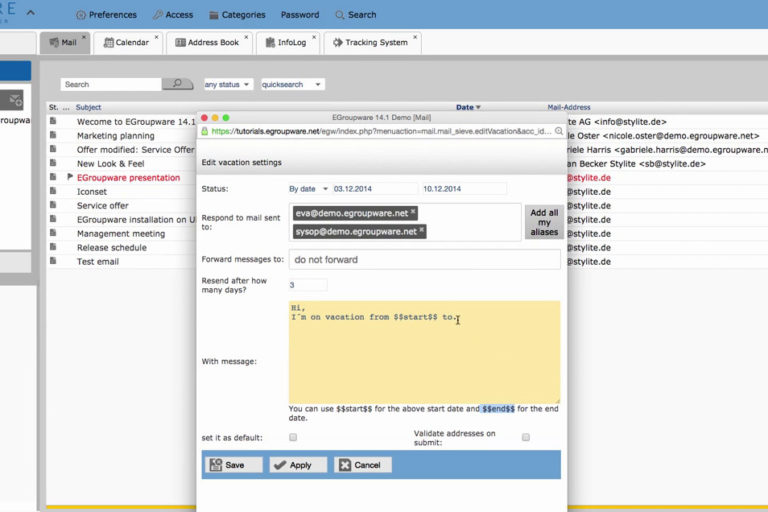Click the top bar Search magnifier
The width and height of the screenshot is (768, 512).
tap(341, 15)
